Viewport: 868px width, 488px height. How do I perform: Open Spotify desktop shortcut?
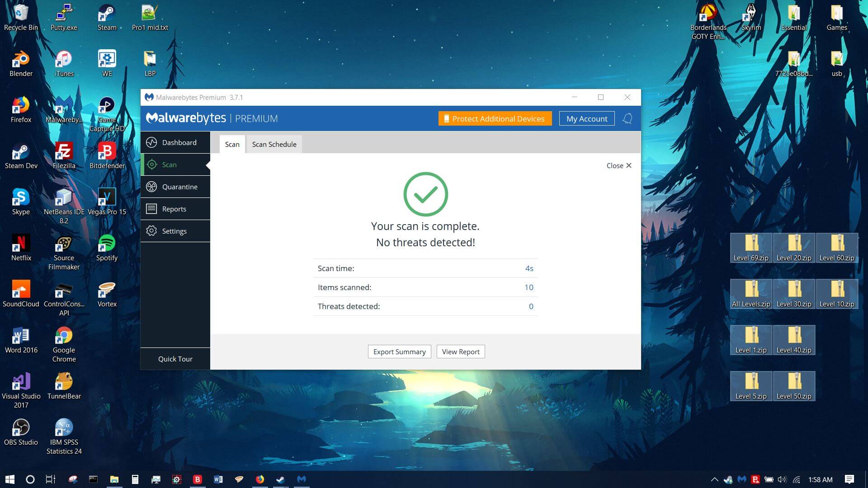[x=107, y=248]
